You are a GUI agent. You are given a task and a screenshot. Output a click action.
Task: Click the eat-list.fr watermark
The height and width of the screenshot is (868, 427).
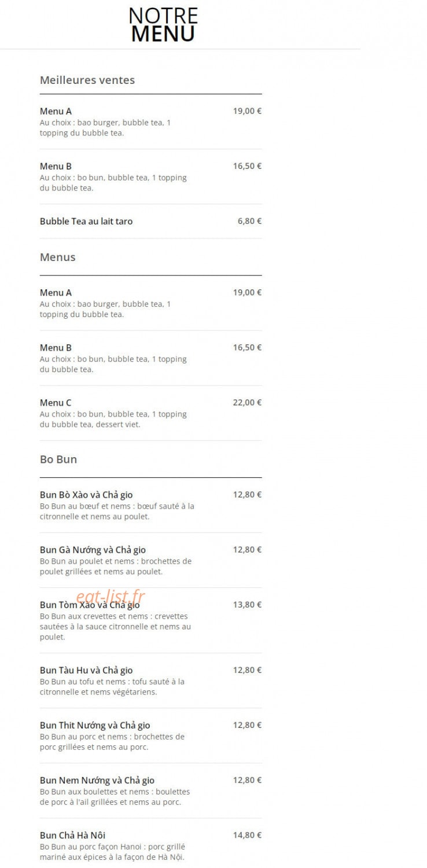pyautogui.click(x=110, y=597)
